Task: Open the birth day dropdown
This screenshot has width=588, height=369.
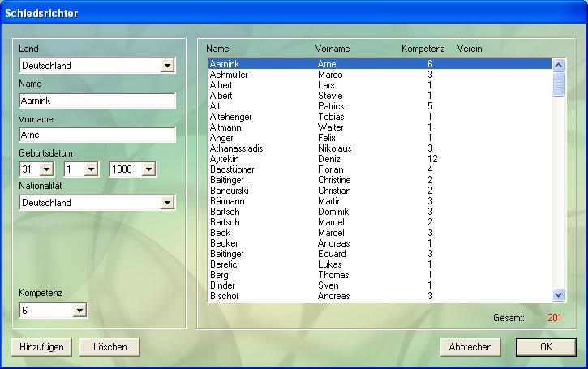Action: coord(46,169)
